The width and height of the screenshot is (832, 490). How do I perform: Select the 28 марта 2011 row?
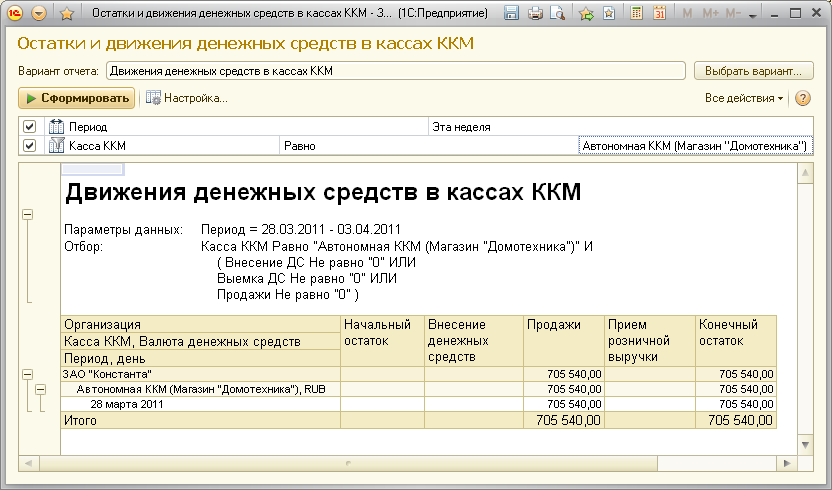tap(201, 404)
